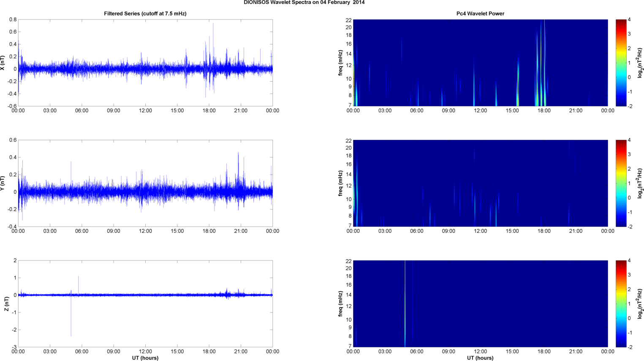Select the Y component filtered series plot

click(145, 183)
